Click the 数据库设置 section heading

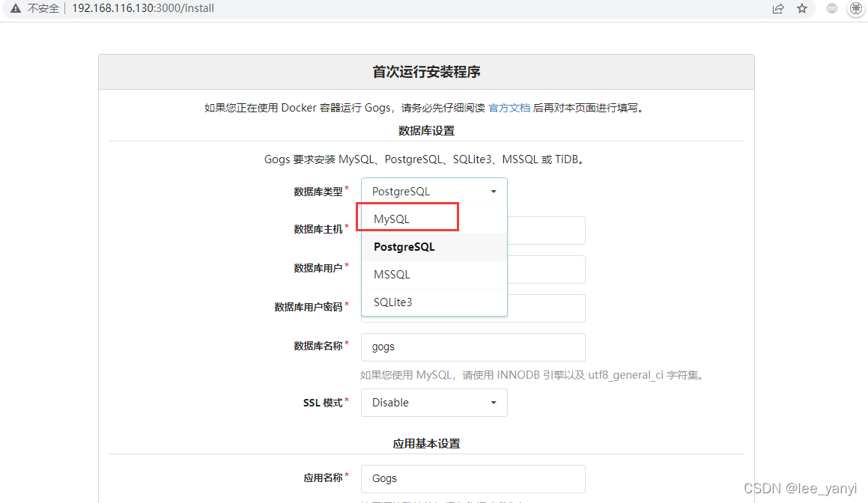(x=426, y=131)
